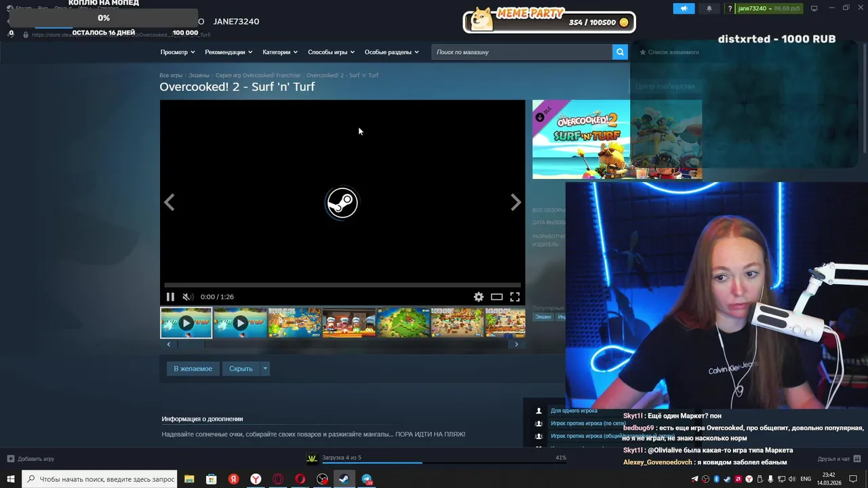Viewport: 868px width, 488px height.
Task: Open Opera GX outlined icon in taskbar
Action: [278, 479]
